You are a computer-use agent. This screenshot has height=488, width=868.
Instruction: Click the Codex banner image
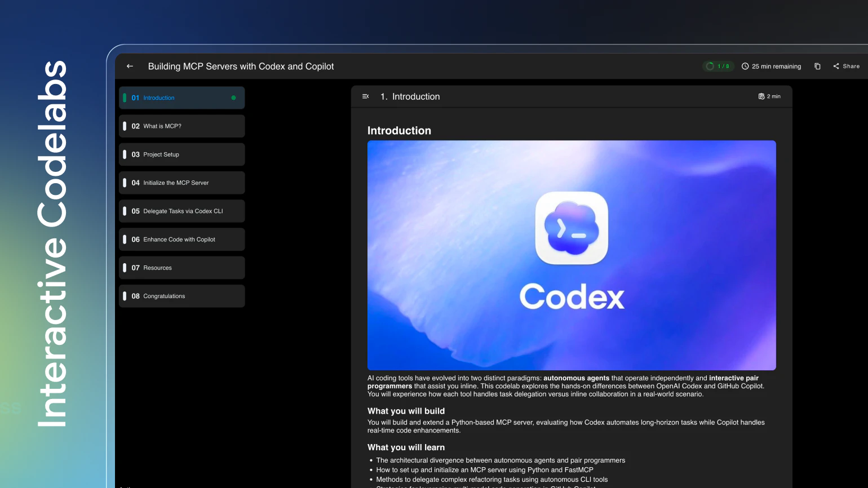point(572,255)
